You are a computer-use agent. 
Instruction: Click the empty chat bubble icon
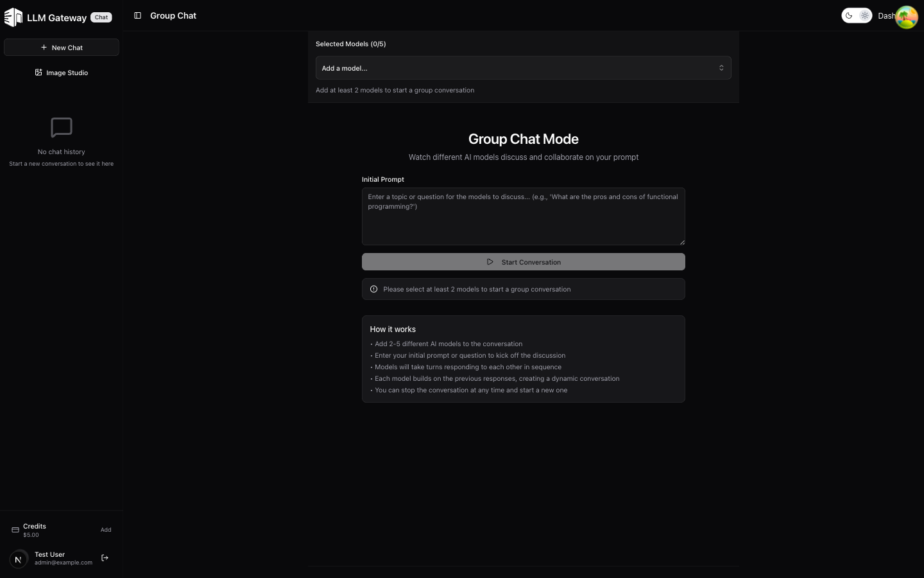62,127
